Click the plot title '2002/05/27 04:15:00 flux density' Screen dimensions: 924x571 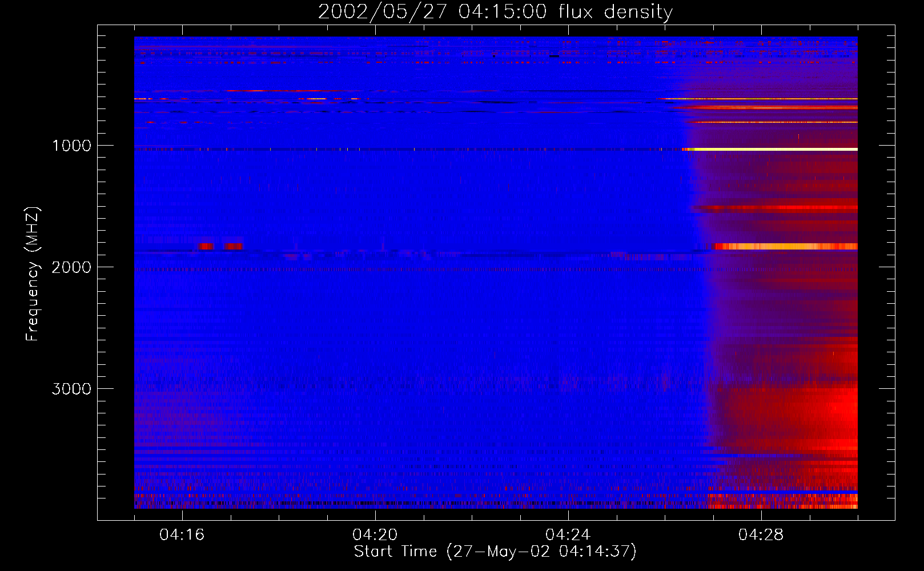(x=495, y=11)
